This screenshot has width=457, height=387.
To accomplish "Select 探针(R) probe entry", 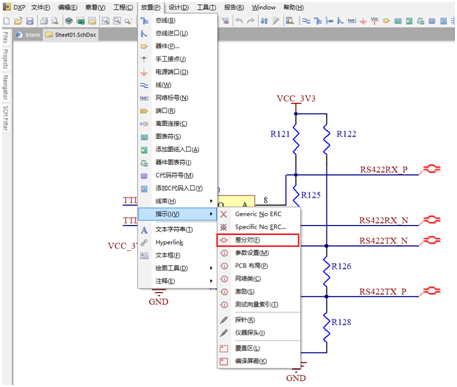I will coord(259,320).
